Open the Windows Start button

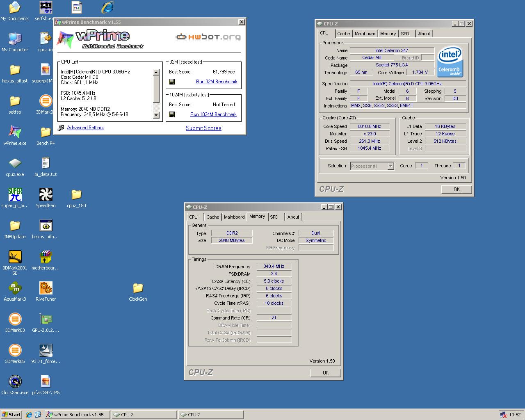11,415
